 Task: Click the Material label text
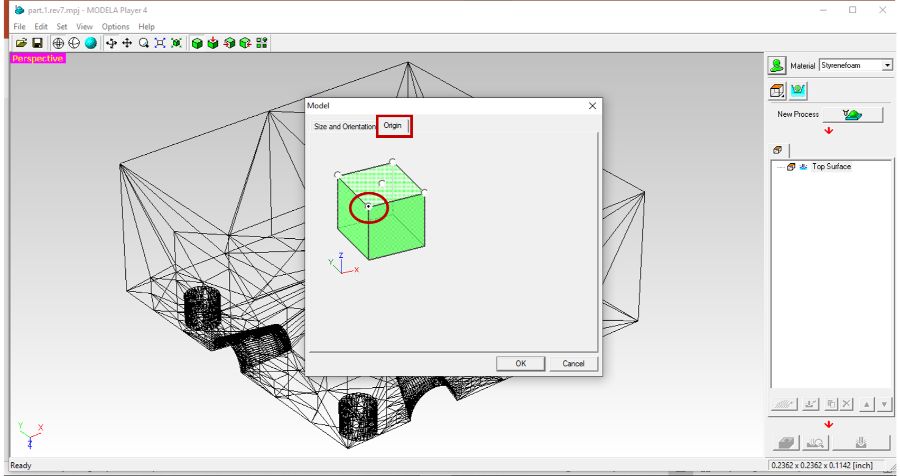click(802, 66)
